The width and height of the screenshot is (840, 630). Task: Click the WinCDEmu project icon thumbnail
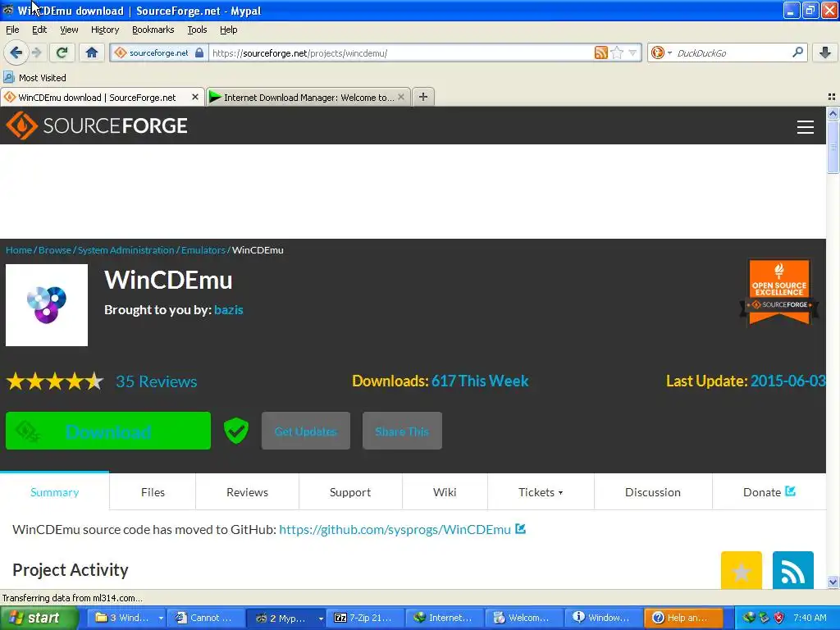[x=47, y=305]
